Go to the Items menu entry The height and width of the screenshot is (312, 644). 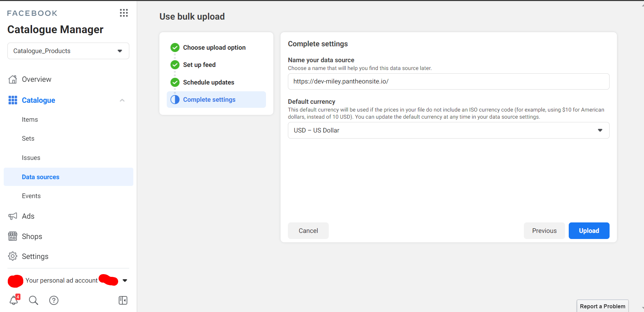pos(30,120)
